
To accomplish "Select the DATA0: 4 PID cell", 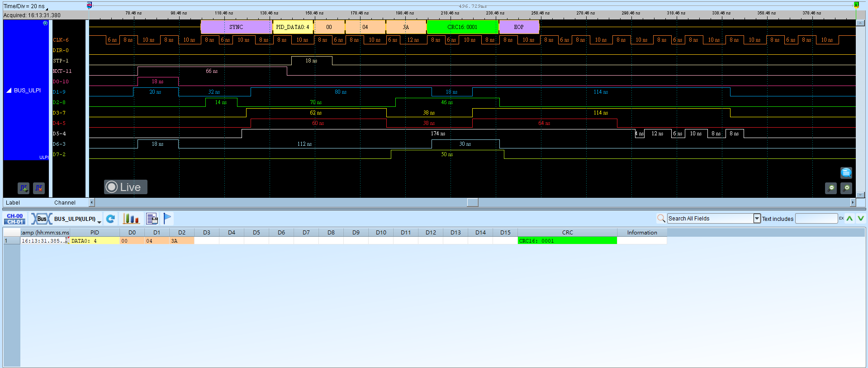I will point(95,241).
